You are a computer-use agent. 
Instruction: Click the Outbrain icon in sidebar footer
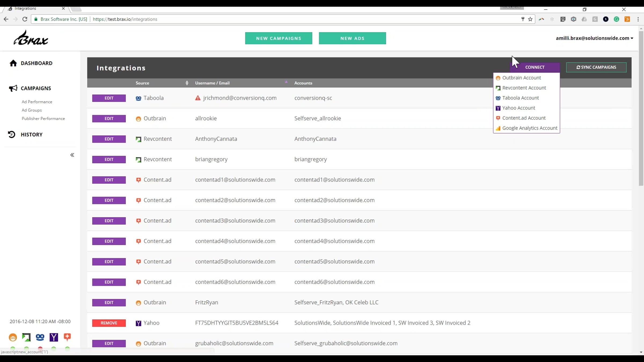click(x=13, y=337)
